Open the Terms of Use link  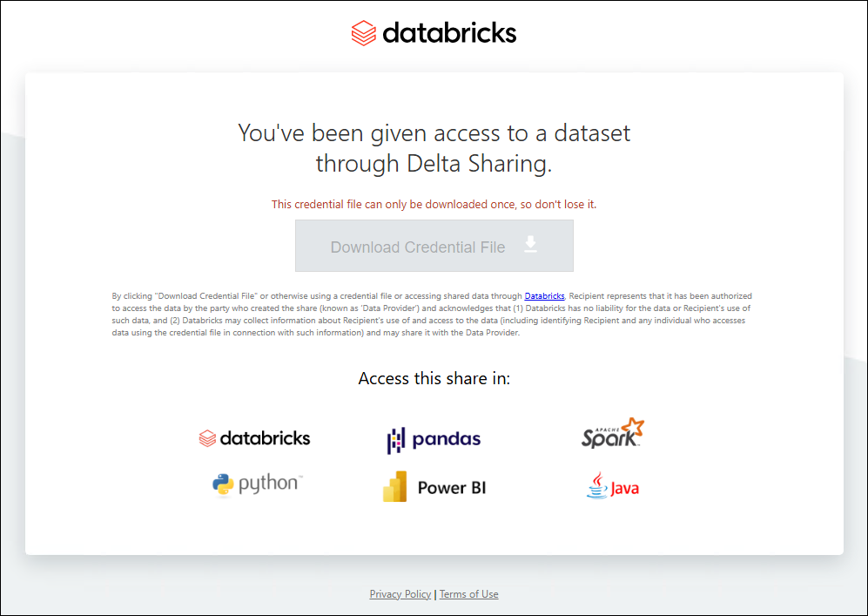pos(468,594)
